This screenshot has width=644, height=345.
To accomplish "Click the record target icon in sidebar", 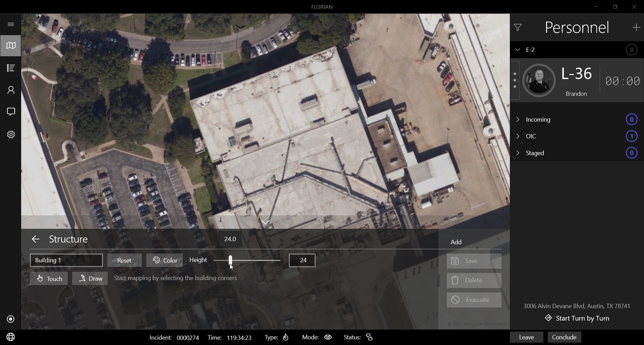I will pos(11,319).
